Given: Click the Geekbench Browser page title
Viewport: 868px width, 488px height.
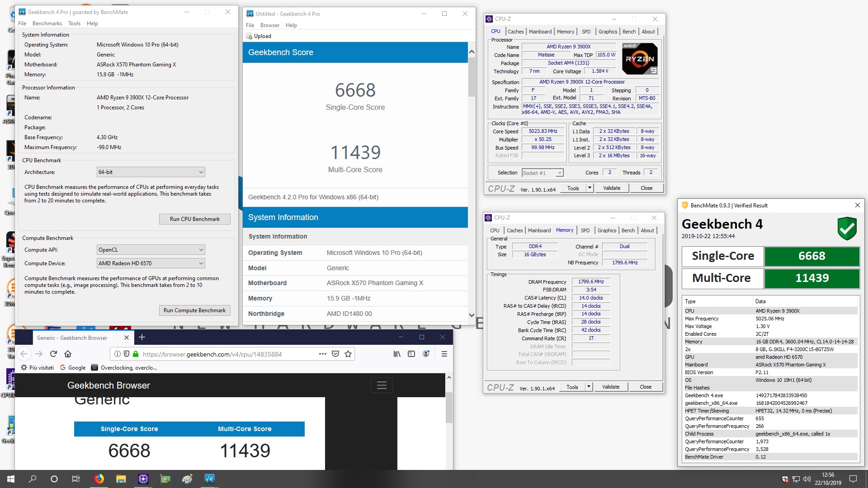Looking at the screenshot, I should coord(108,385).
